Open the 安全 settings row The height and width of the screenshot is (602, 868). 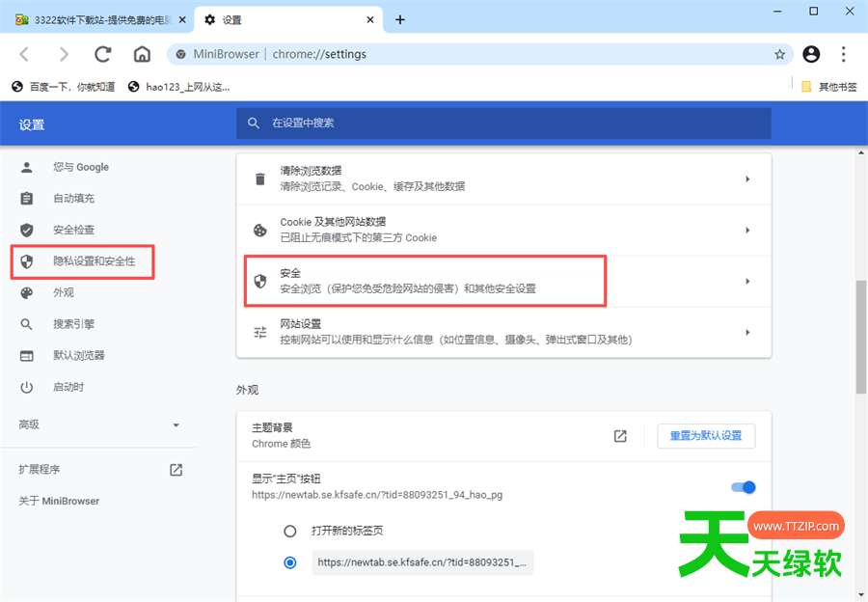503,281
